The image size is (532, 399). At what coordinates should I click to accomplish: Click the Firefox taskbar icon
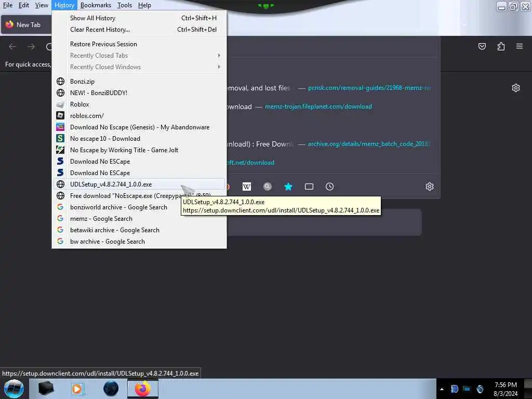(143, 389)
